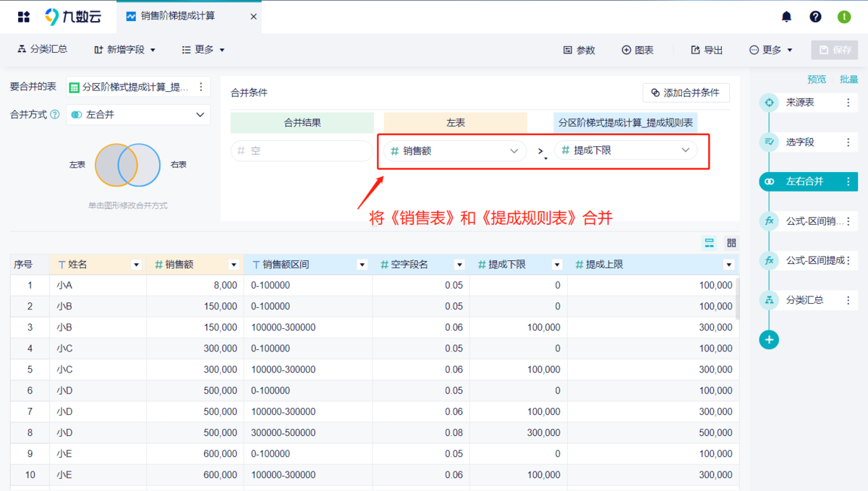
Task: Open options for the table to merge
Action: (x=200, y=87)
